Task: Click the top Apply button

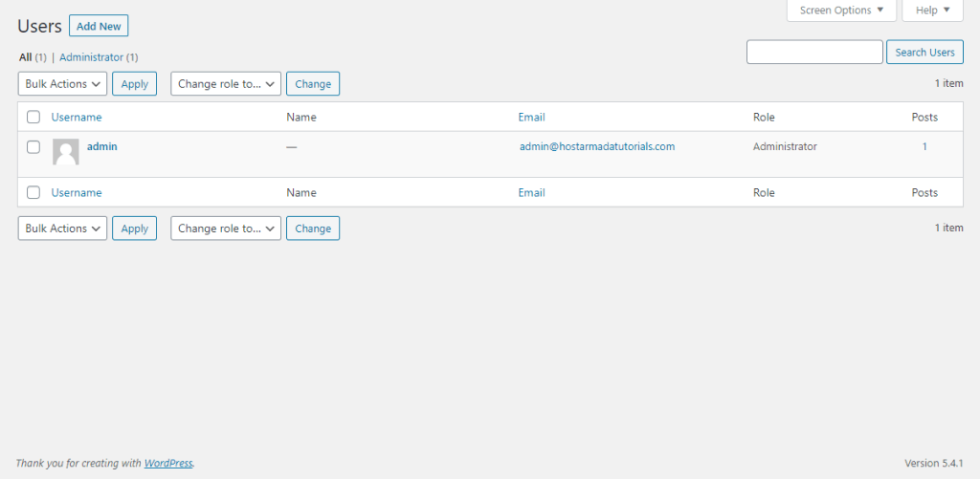Action: 134,84
